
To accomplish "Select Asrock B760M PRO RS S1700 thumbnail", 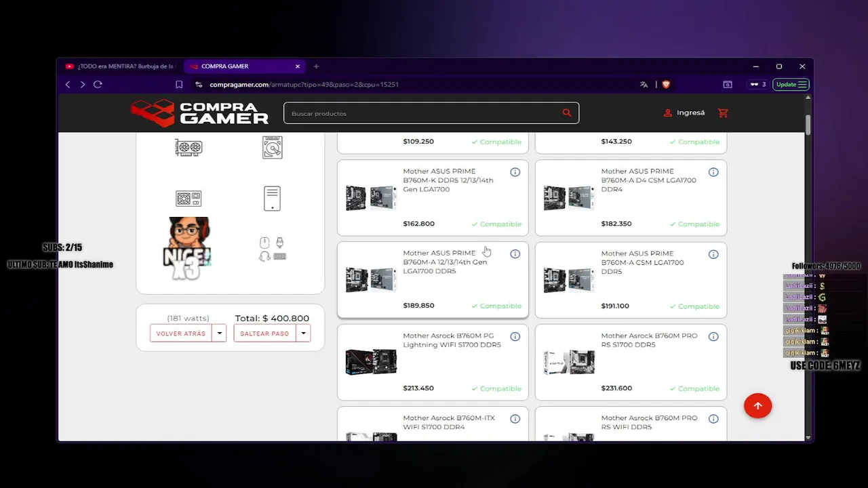I will pyautogui.click(x=569, y=362).
